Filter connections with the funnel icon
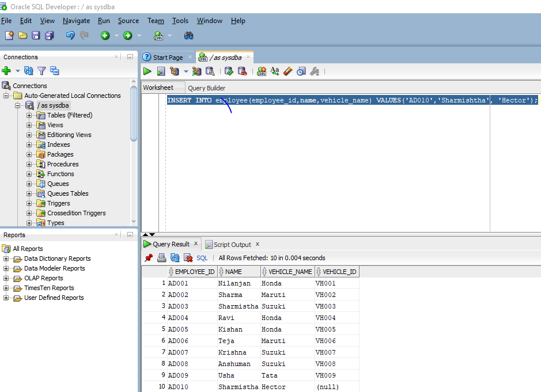The width and height of the screenshot is (541, 392). coord(41,71)
